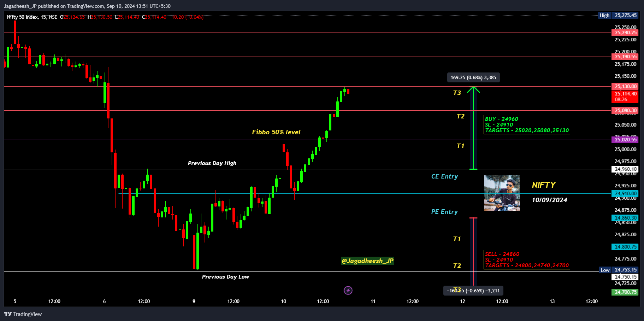Click the High 25,275.45 label
This screenshot has width=644, height=321.
pos(618,15)
